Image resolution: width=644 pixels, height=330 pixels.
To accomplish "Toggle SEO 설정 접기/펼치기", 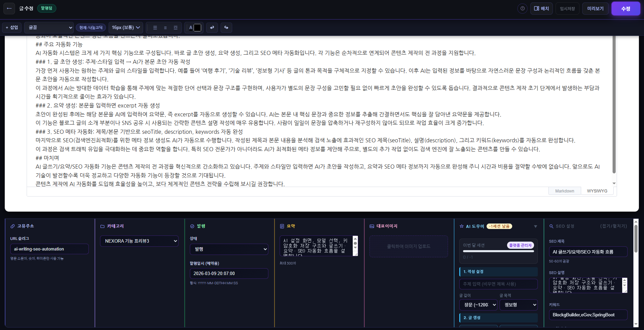I will [613, 226].
